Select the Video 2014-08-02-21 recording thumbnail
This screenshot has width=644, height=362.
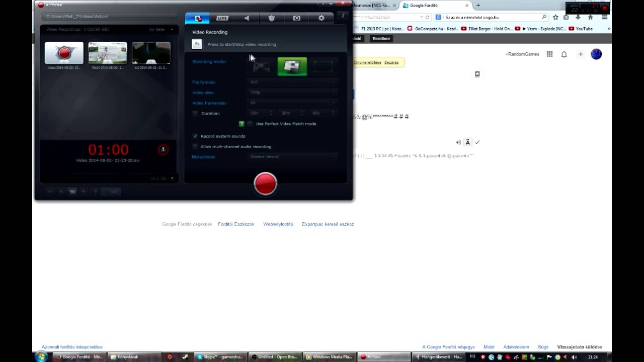tap(64, 53)
